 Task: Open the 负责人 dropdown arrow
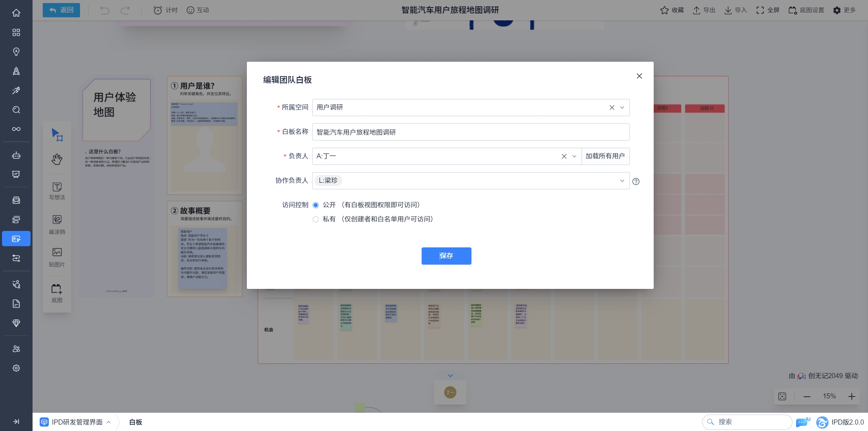coord(574,156)
